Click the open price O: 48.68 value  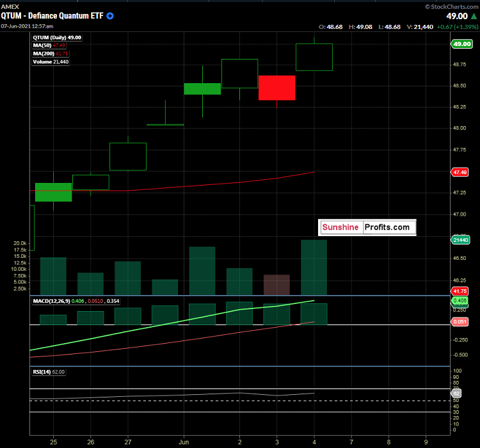tap(331, 27)
